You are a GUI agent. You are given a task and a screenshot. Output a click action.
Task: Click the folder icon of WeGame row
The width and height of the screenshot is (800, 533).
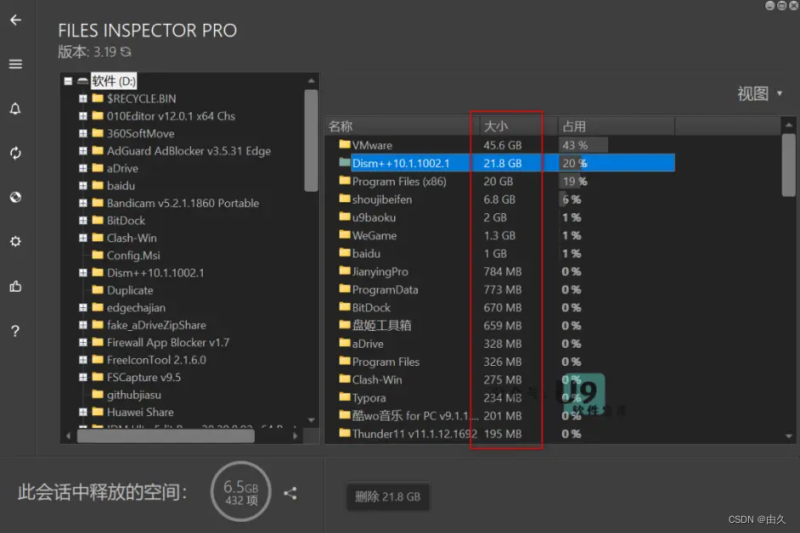[344, 235]
